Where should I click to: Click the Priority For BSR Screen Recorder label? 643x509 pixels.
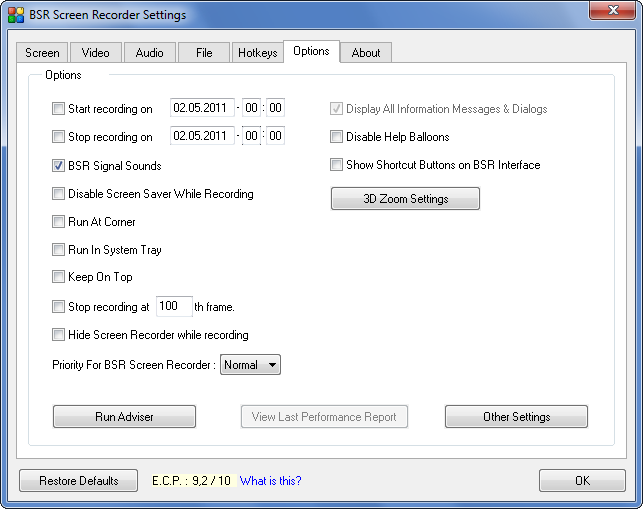coord(134,365)
